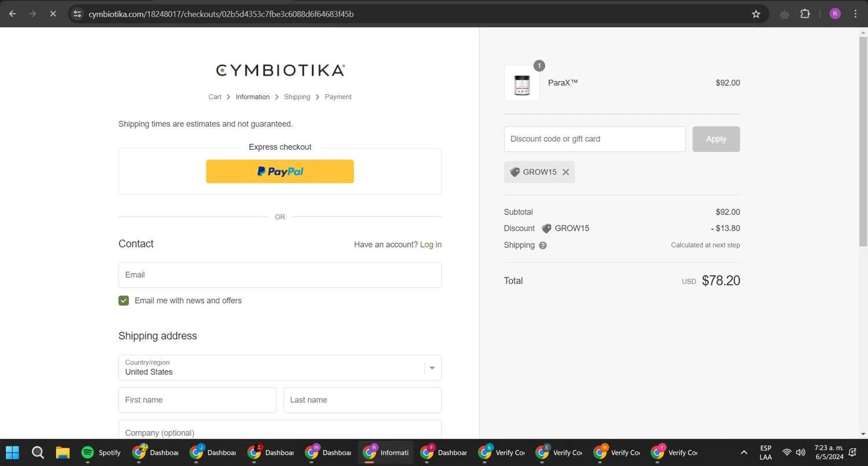The image size is (868, 466).
Task: Click the scrollbar down arrow
Action: [x=863, y=434]
